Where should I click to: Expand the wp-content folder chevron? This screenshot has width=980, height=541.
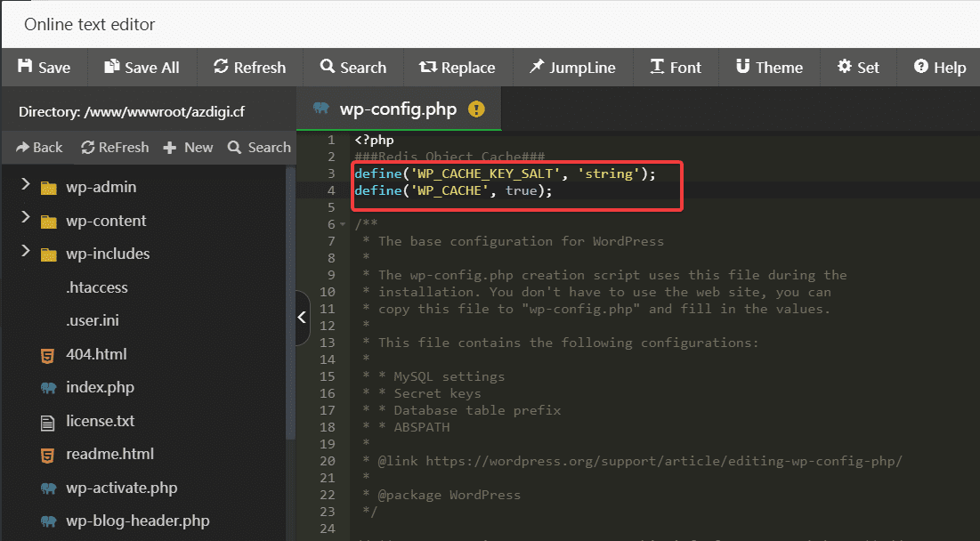click(25, 220)
